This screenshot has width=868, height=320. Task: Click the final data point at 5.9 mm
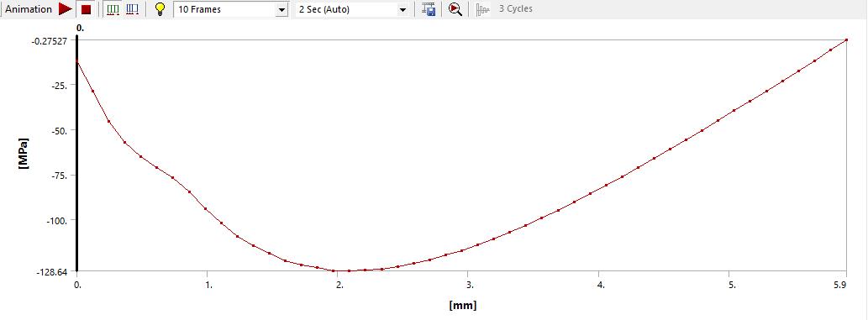[846, 39]
